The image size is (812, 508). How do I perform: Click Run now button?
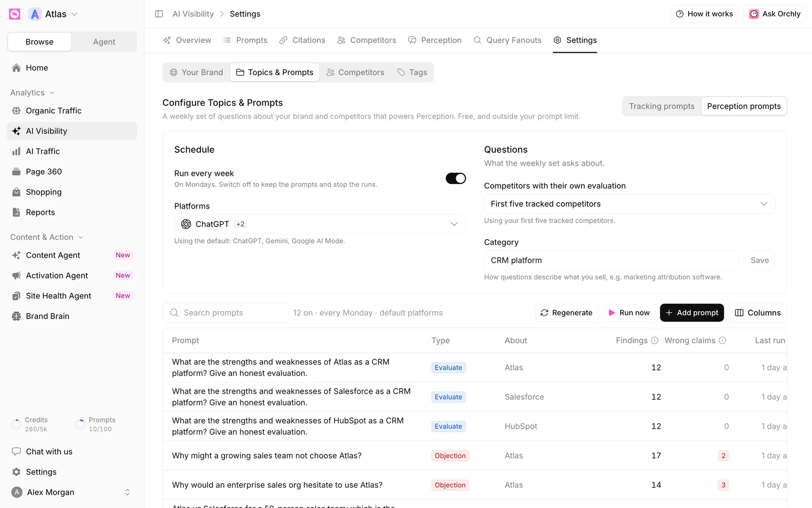[629, 313]
